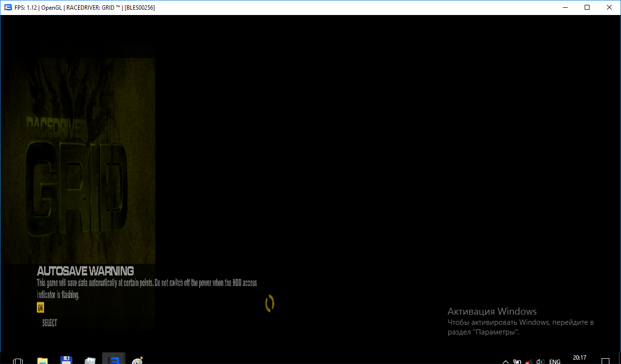Open the performance monitor taskbar icon

click(90, 361)
